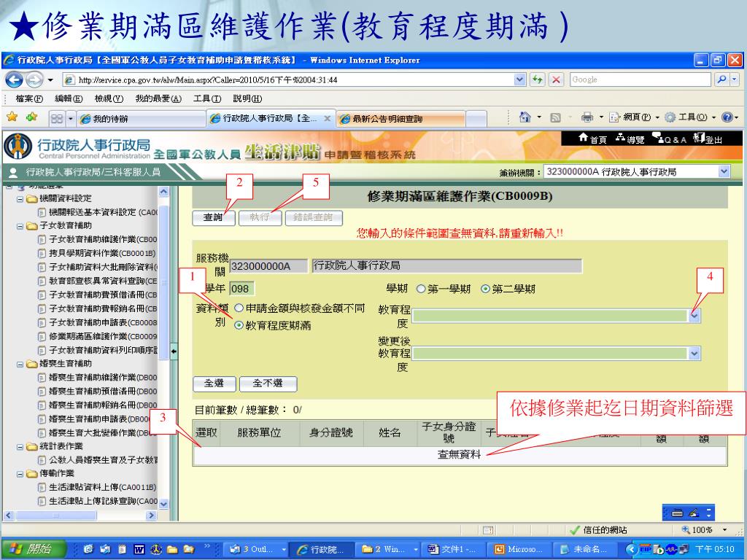Open 生活津貼資料上傳(CA0011B) tree item
747x560 pixels.
coord(102,487)
